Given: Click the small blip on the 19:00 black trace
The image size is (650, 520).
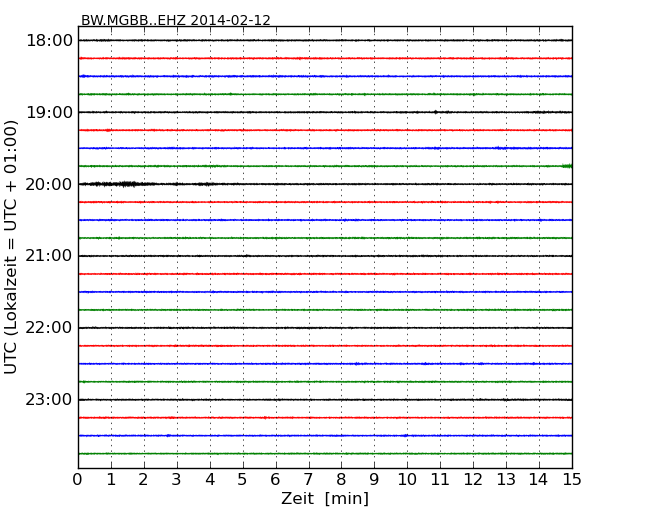Looking at the screenshot, I should click(435, 112).
